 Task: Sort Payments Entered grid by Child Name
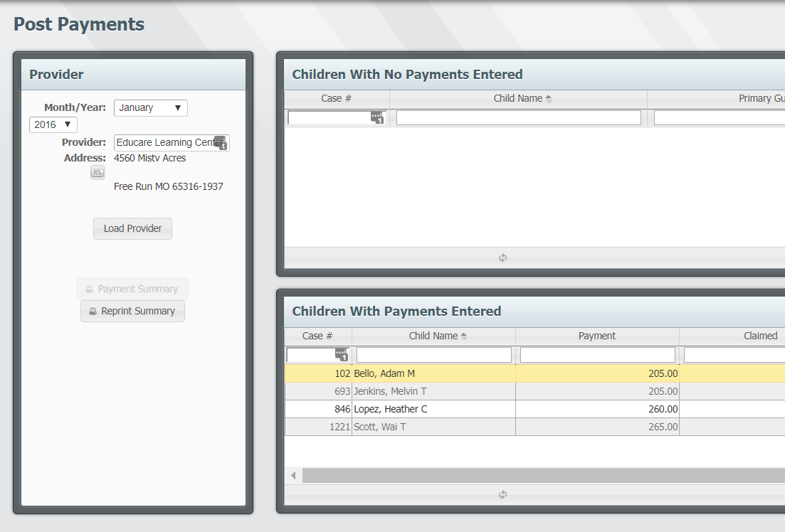coord(433,336)
